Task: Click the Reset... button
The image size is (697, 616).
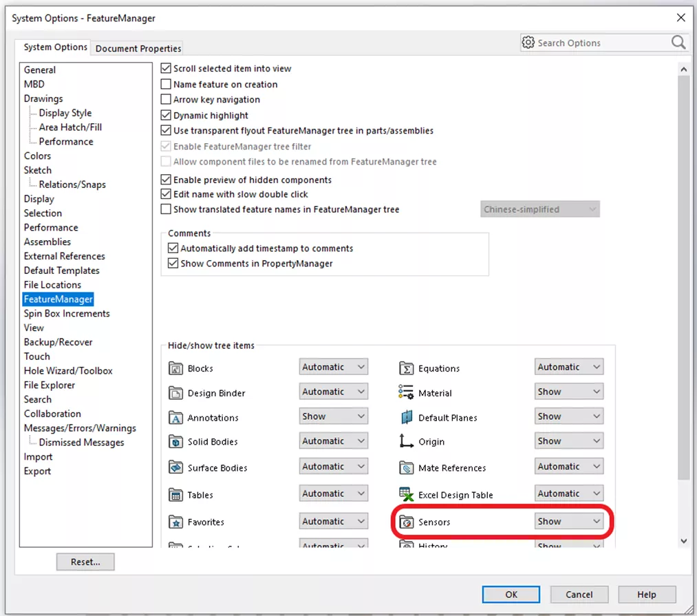Action: point(85,562)
